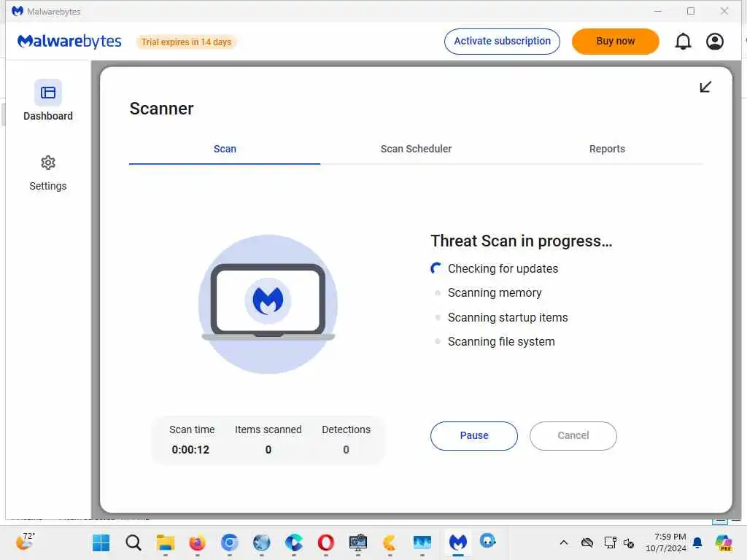This screenshot has height=560, width=747.
Task: Click the Malwarebytes taskbar icon
Action: click(x=458, y=542)
